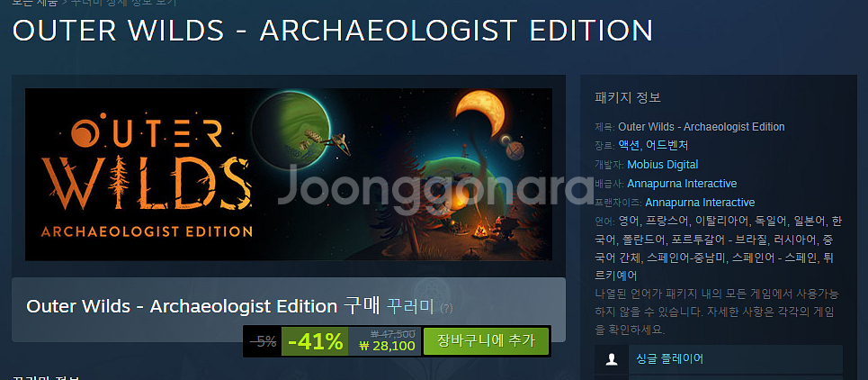The width and height of the screenshot is (868, 380).
Task: Click the 모든 제품 breadcrumb link
Action: (33, 2)
